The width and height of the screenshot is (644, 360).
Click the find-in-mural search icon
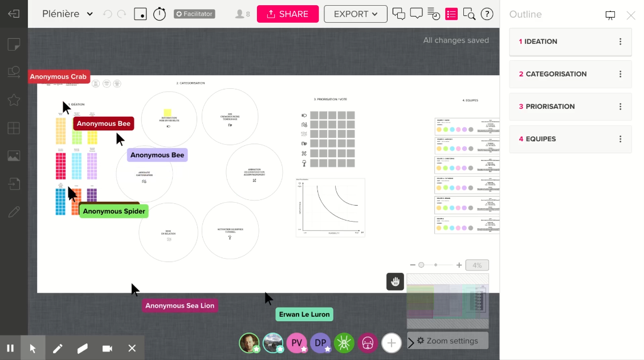tap(469, 14)
